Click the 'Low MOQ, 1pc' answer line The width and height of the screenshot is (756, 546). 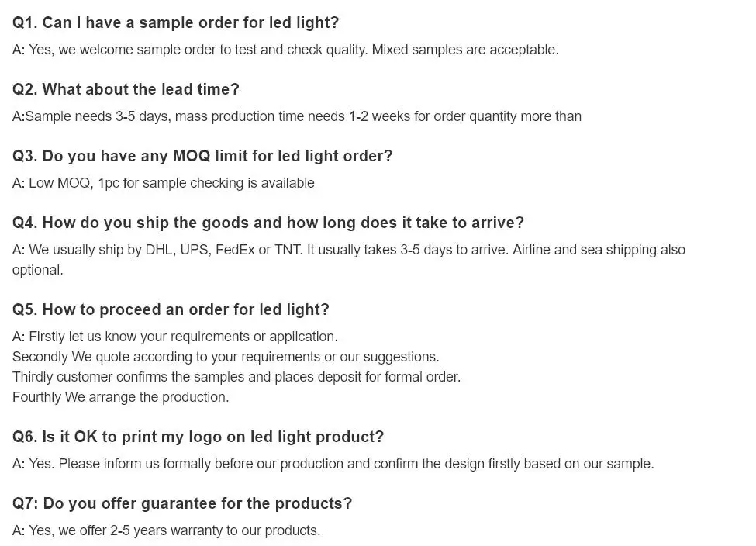pyautogui.click(x=164, y=184)
